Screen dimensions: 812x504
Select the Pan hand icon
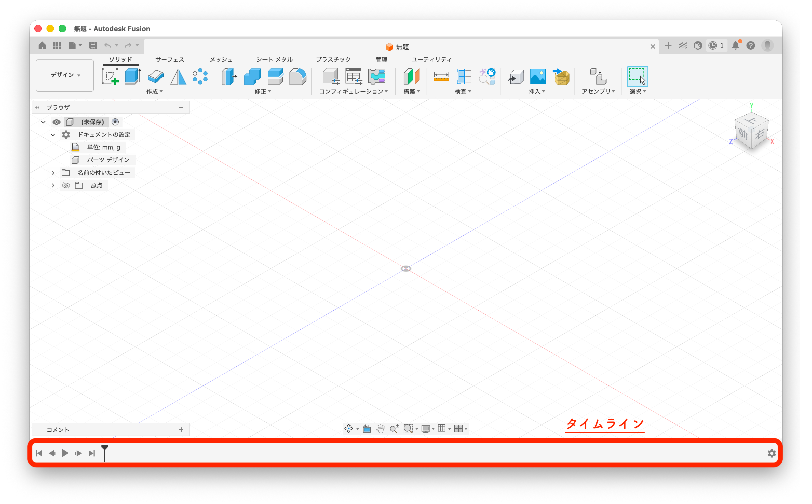point(380,428)
